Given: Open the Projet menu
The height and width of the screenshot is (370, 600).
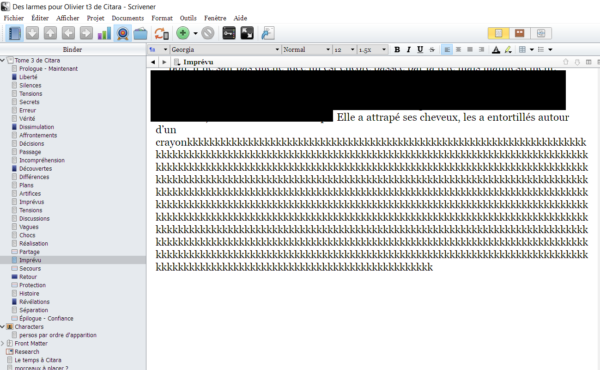Looking at the screenshot, I should pyautogui.click(x=95, y=18).
